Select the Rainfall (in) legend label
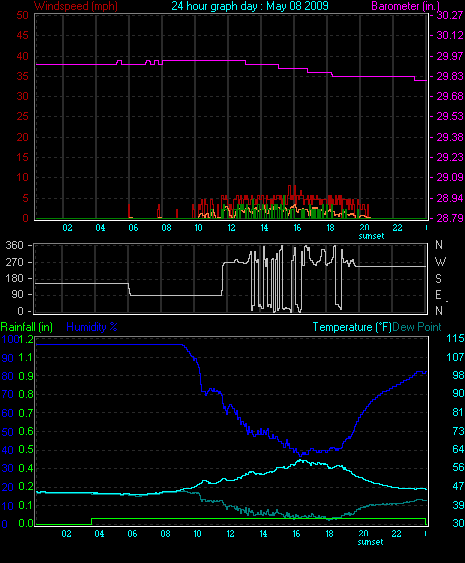The height and width of the screenshot is (563, 465). pos(27,327)
